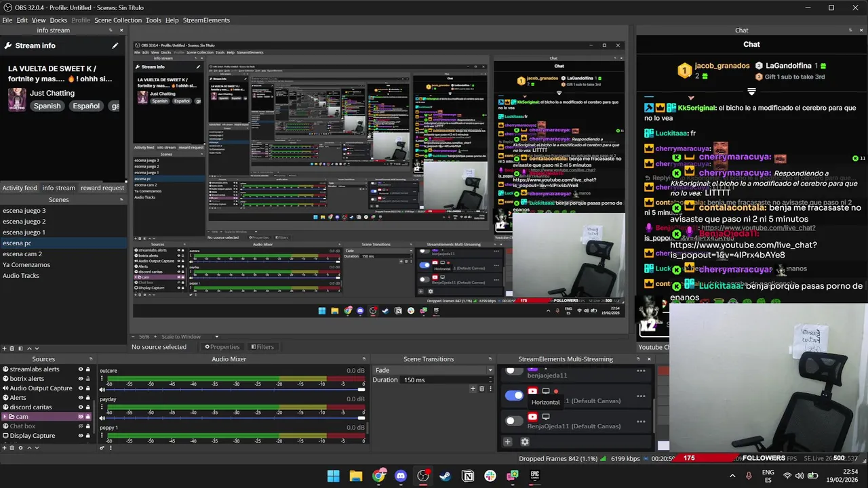Image resolution: width=868 pixels, height=488 pixels.
Task: Unlock the discord caritas source
Action: pos(88,407)
